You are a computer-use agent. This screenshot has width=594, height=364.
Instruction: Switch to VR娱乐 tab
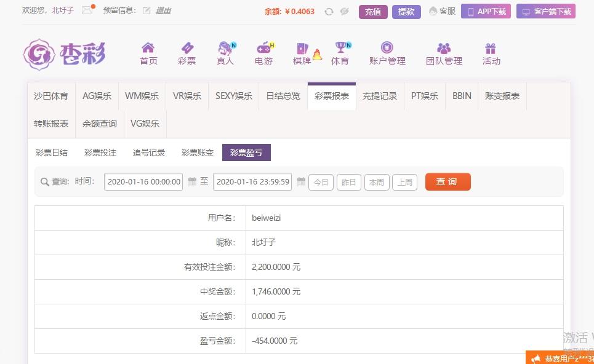(x=187, y=96)
